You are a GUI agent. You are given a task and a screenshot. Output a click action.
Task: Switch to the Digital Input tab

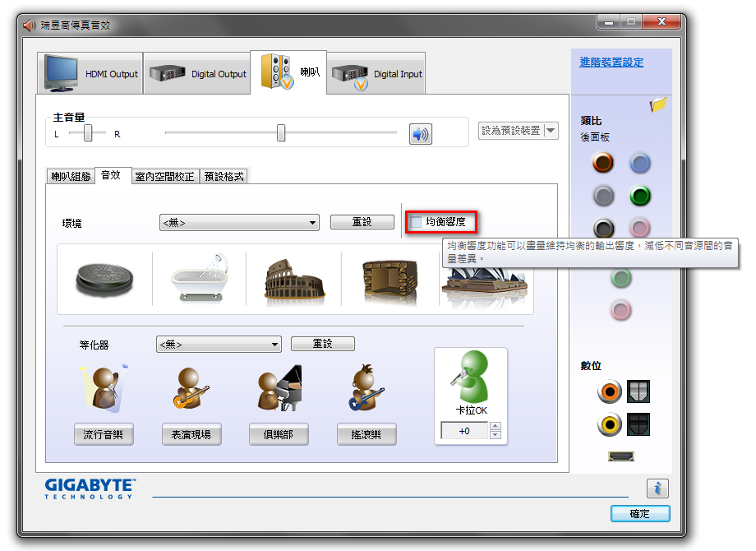click(x=376, y=73)
